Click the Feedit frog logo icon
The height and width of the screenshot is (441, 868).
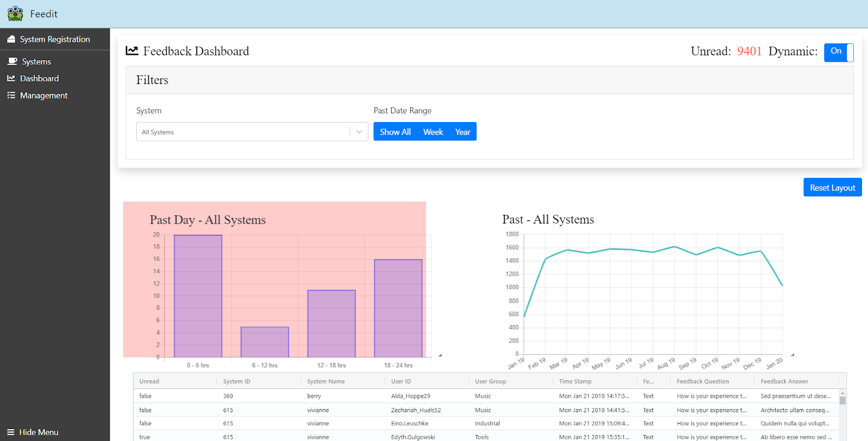(x=15, y=14)
